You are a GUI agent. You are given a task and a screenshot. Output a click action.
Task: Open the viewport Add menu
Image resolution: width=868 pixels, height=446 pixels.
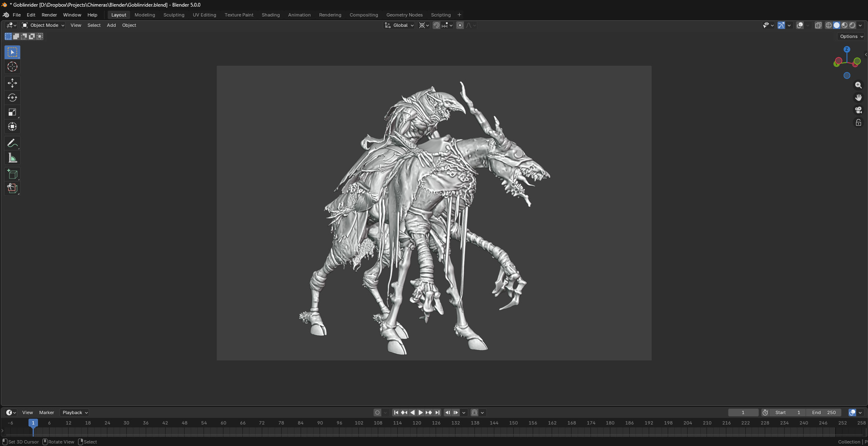coord(111,26)
